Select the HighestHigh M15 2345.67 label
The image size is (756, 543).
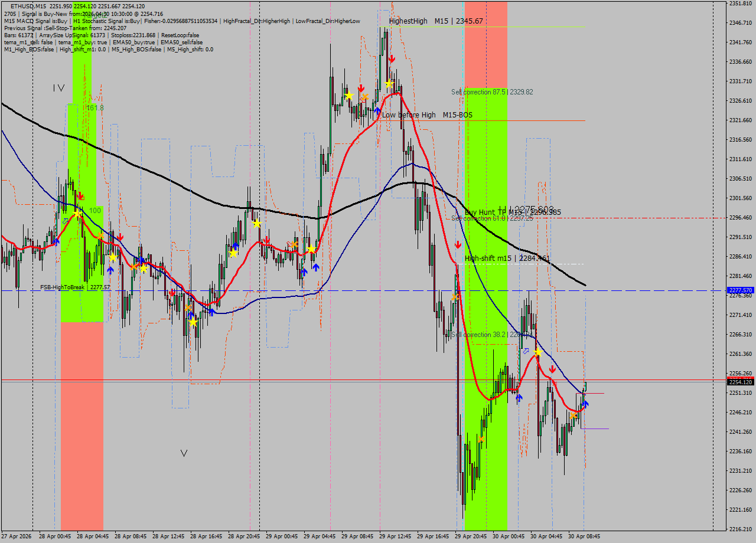[x=436, y=21]
